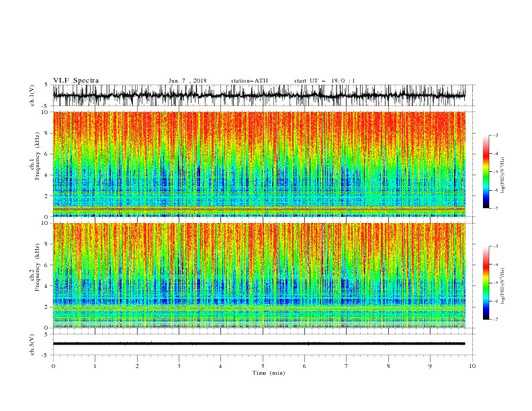Click the ch.2 colorbar "log(PSD)(V²/Hz)" label
The height and width of the screenshot is (411, 532).
click(x=502, y=286)
